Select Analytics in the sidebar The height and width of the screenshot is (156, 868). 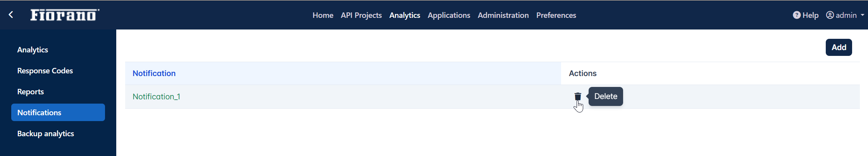33,50
